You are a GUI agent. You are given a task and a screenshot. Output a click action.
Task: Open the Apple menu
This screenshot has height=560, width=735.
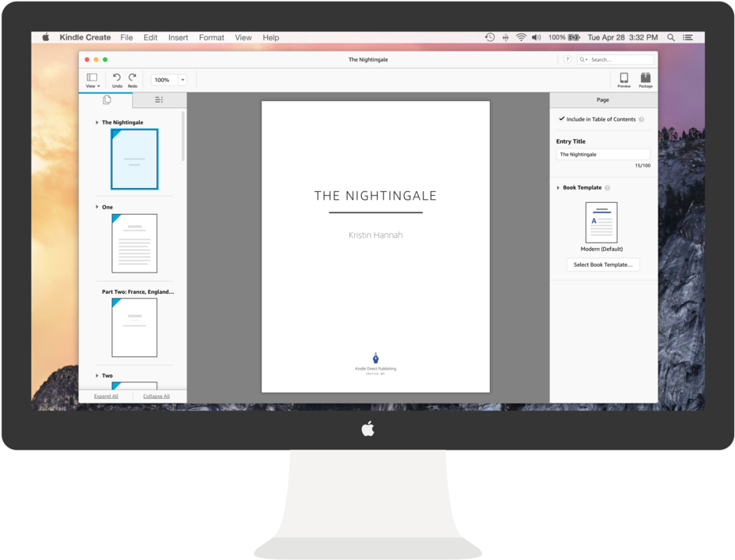46,37
